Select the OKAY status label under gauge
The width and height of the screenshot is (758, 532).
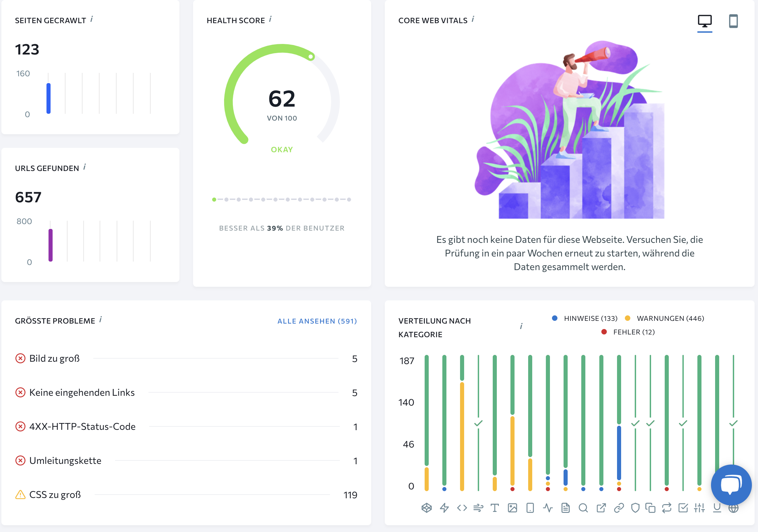[282, 150]
